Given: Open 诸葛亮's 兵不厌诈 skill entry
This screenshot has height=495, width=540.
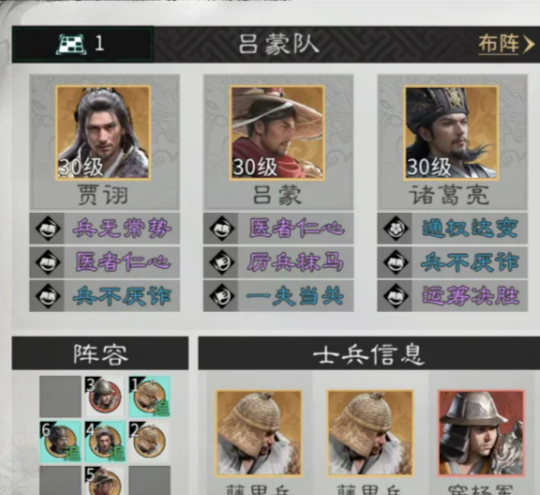Looking at the screenshot, I should (452, 262).
